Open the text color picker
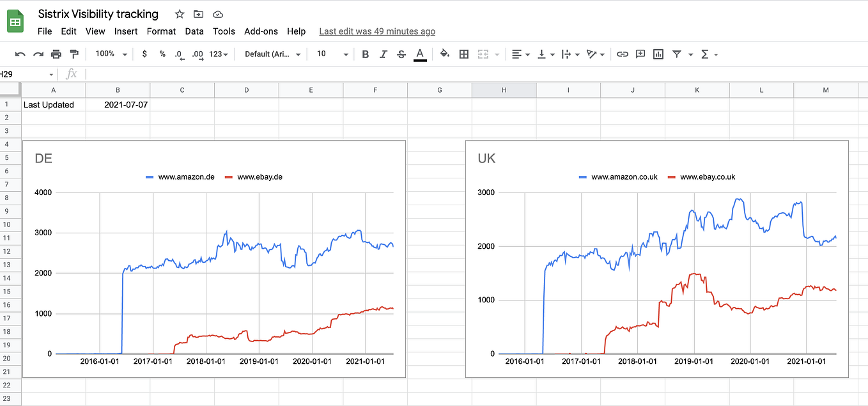Screen dimensions: 868x406 point(420,54)
